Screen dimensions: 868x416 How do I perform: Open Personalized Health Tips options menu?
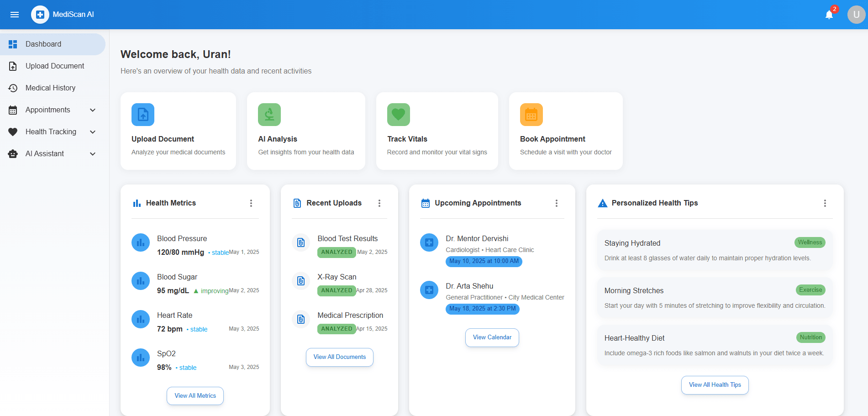coord(825,203)
